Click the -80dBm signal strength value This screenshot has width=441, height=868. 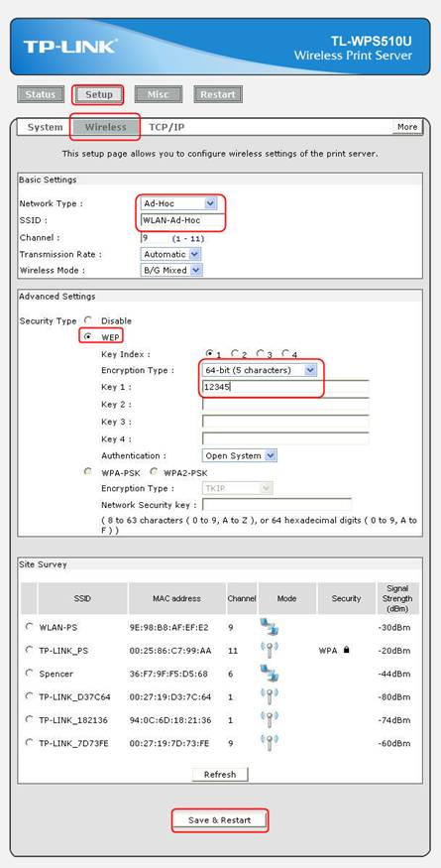(396, 697)
